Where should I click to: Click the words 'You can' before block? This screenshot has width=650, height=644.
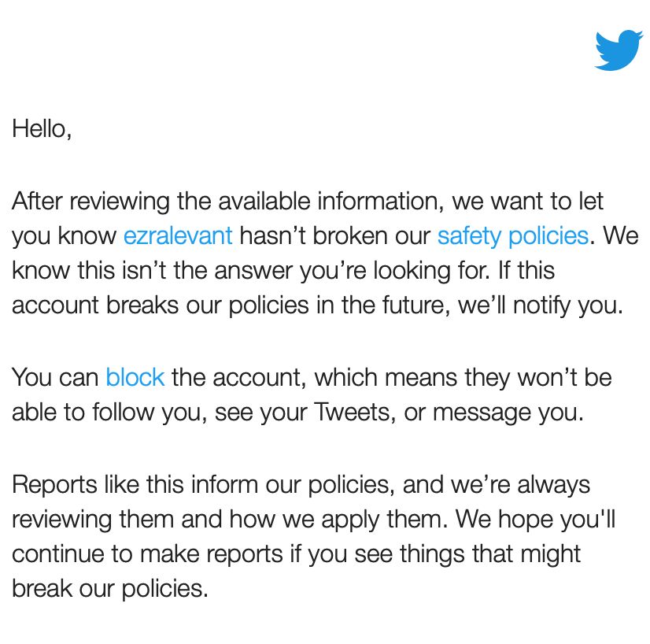(55, 377)
